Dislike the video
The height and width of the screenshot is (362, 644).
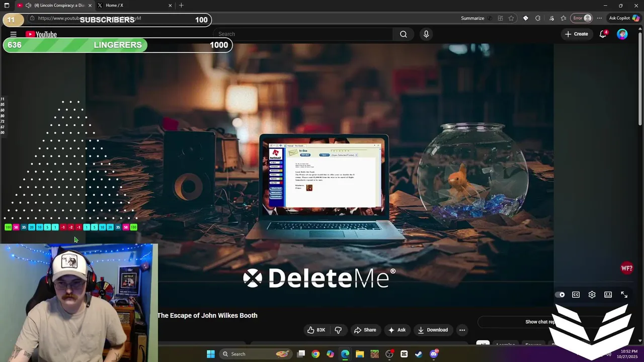coord(338,330)
